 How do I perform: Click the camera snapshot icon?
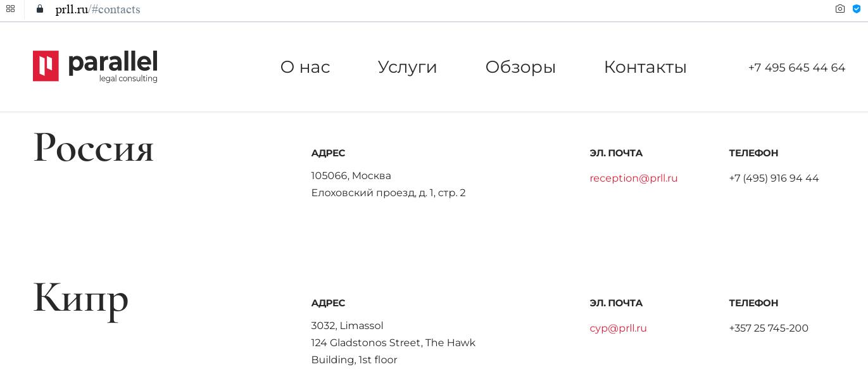click(840, 9)
